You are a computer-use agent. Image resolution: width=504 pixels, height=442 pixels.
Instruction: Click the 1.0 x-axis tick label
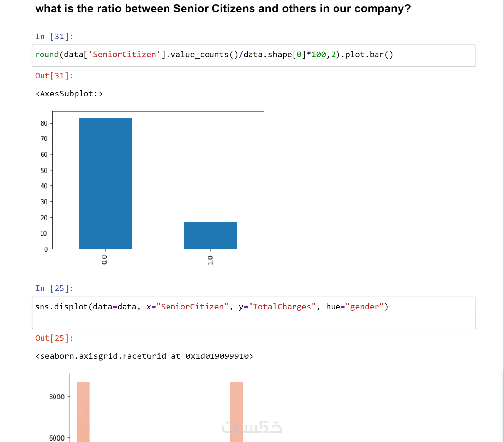(x=210, y=260)
